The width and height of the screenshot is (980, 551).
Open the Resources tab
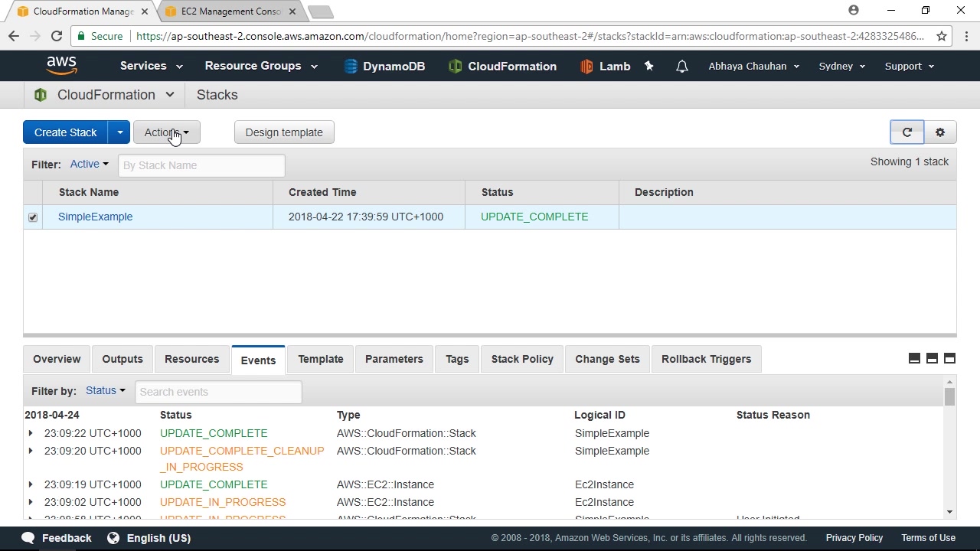pos(191,359)
